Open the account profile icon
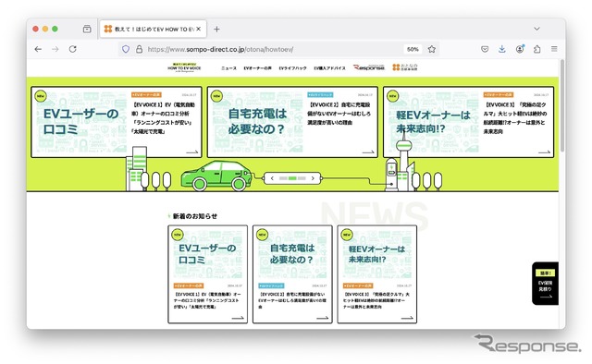 tap(520, 49)
